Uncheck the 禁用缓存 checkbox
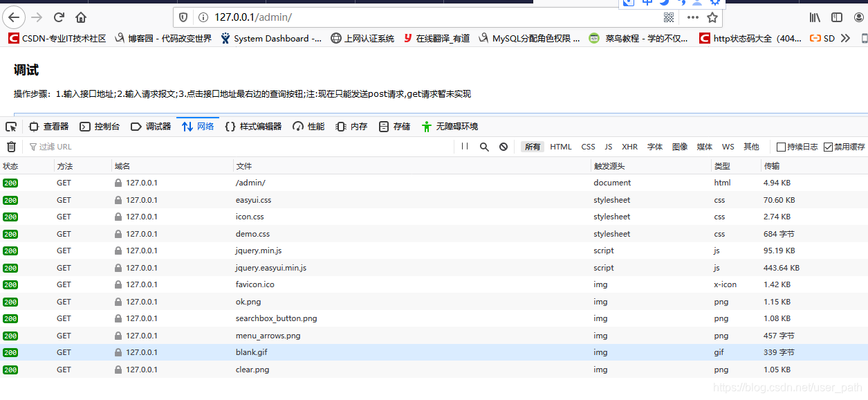Image resolution: width=868 pixels, height=400 pixels. (829, 147)
